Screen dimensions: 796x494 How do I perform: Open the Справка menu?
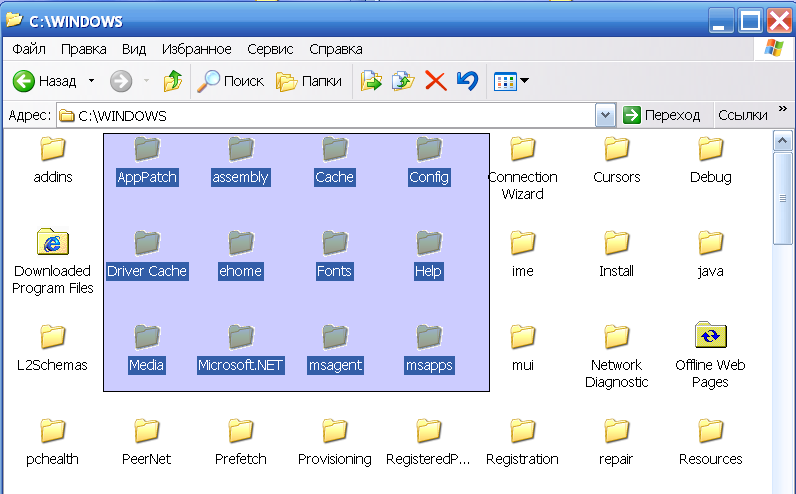[336, 49]
